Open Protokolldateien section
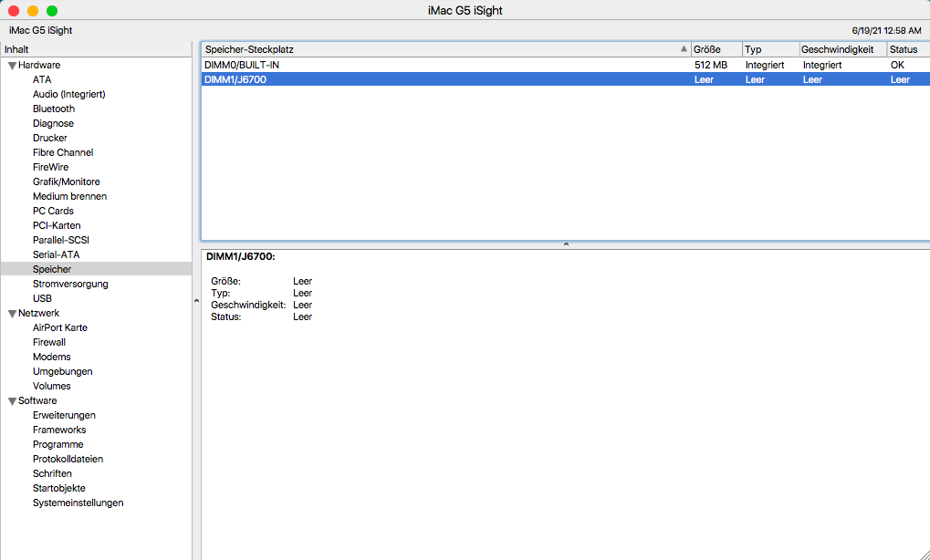The height and width of the screenshot is (560, 930). pos(68,460)
